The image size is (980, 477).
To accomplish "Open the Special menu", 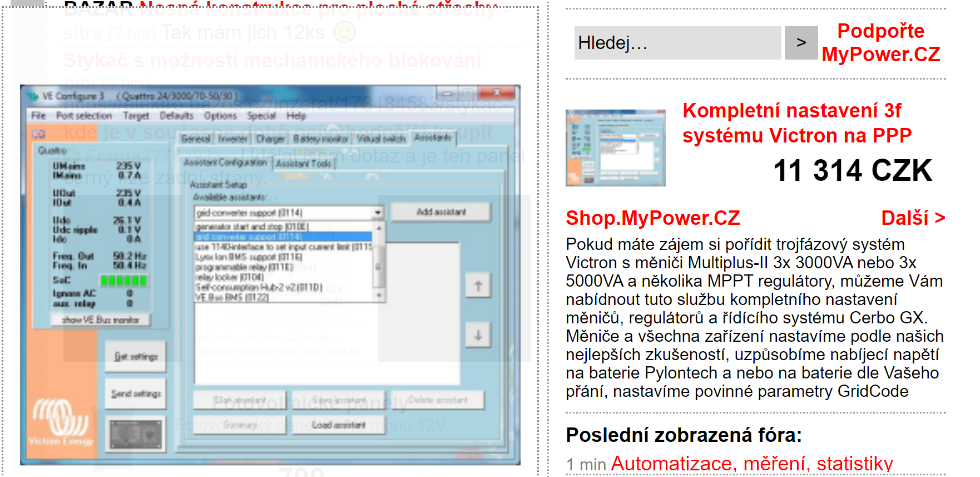I will coord(261,116).
